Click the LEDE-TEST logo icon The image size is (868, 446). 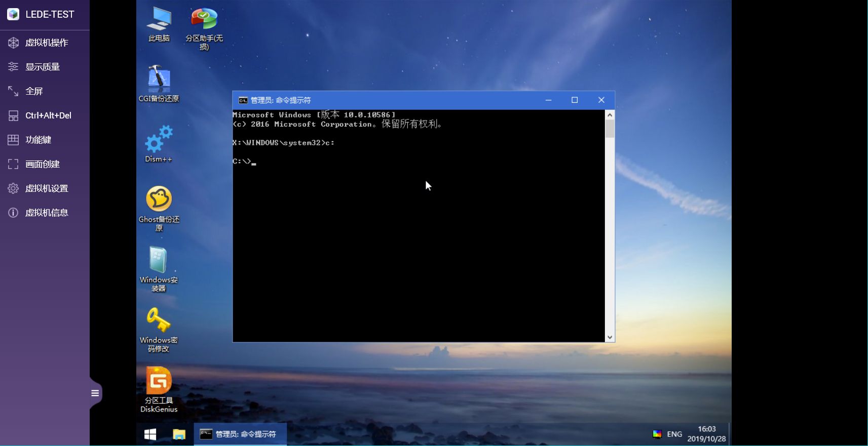point(13,14)
